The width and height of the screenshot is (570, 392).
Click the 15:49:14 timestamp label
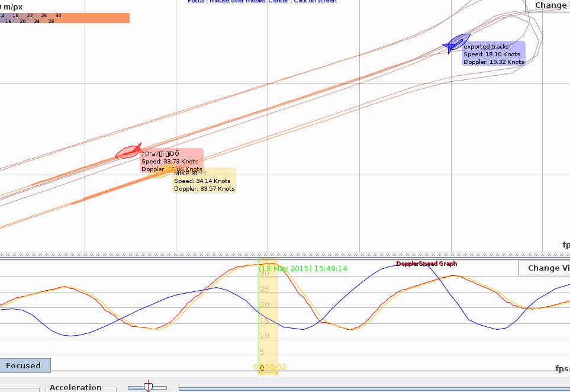(x=303, y=269)
